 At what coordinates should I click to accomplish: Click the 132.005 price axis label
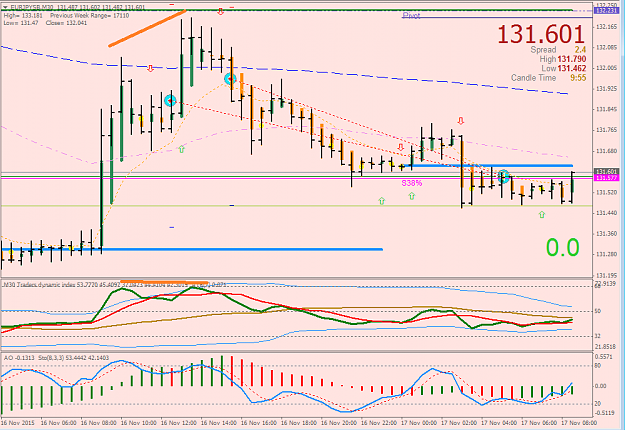coord(606,68)
